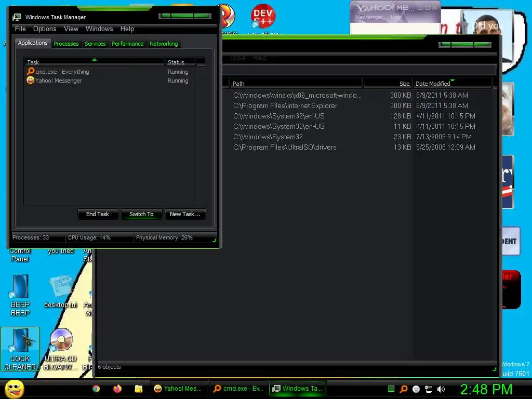The height and width of the screenshot is (399, 532).
Task: Select the cmd.exe - Everything task icon
Action: pyautogui.click(x=31, y=71)
